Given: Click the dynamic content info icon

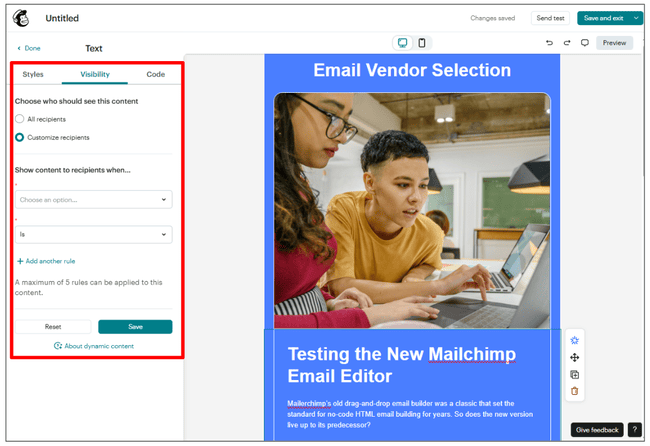Looking at the screenshot, I should [x=58, y=346].
